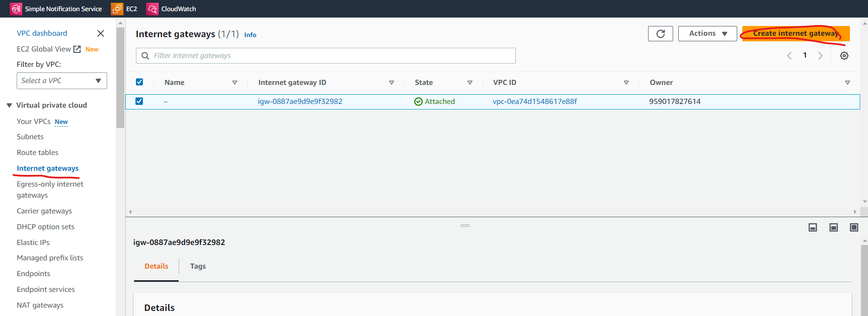
Task: Go to previous page of results
Action: click(x=789, y=56)
